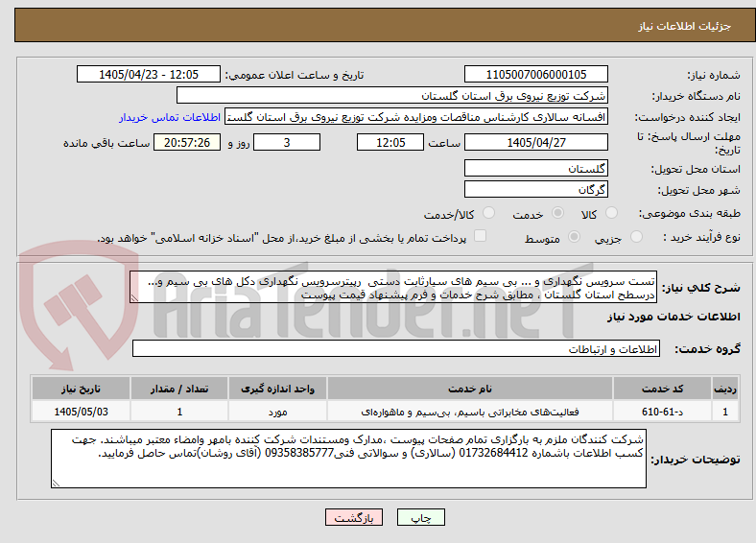Click the buyer notes text area
This screenshot has width=756, height=543.
coord(348,459)
